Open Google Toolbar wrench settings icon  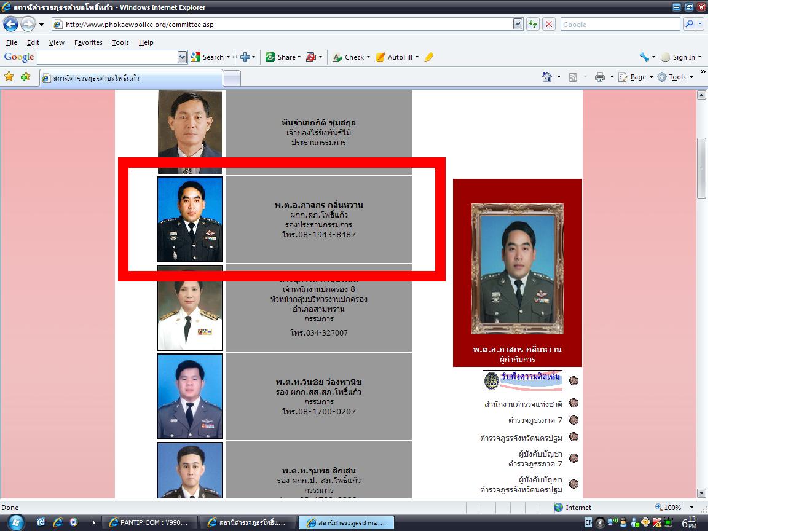coord(644,57)
